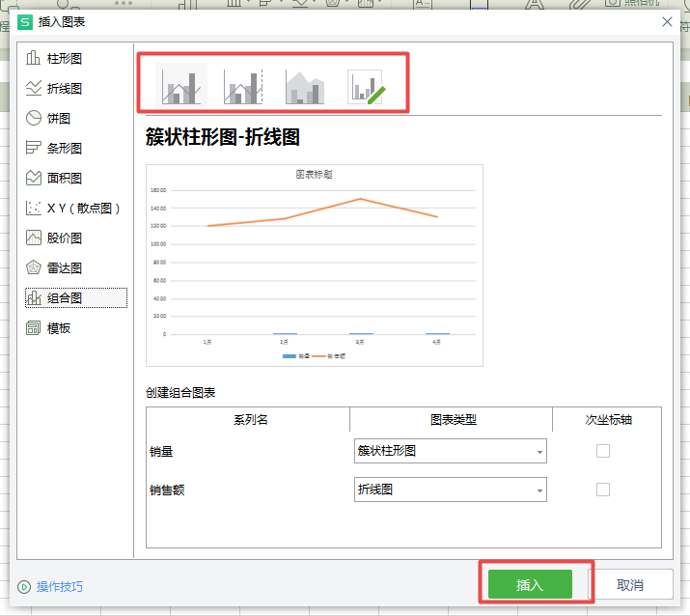690x616 pixels.
Task: Select 模板 in the chart list
Action: 59,328
